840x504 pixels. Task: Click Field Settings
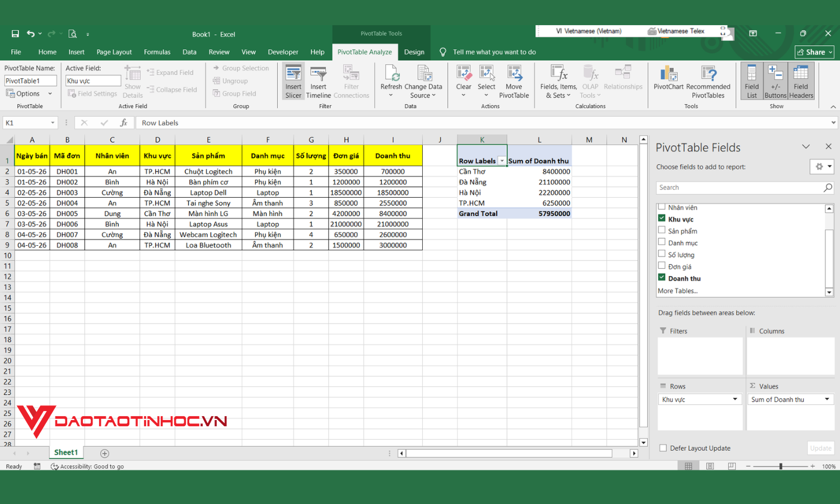[x=92, y=94]
